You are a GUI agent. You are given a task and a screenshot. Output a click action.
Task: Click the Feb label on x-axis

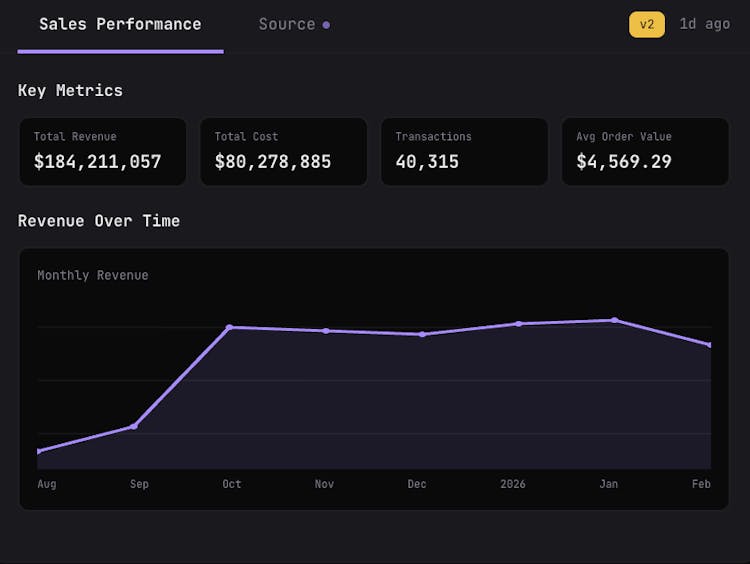tap(701, 484)
